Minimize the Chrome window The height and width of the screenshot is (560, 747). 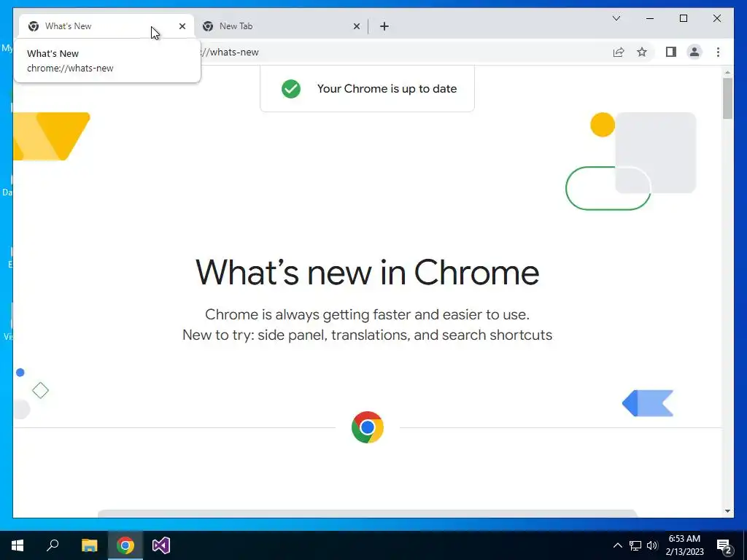pos(650,18)
